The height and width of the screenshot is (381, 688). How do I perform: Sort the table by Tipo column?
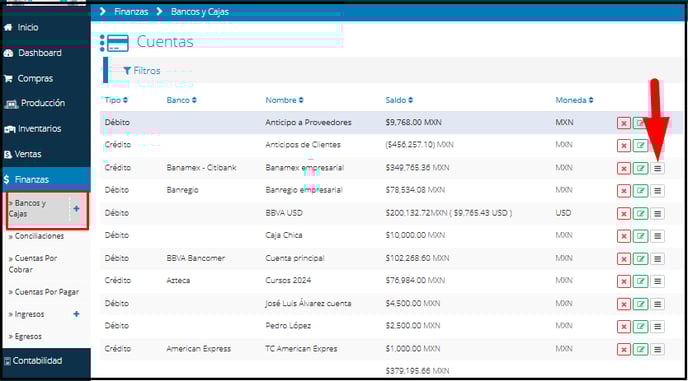(116, 100)
